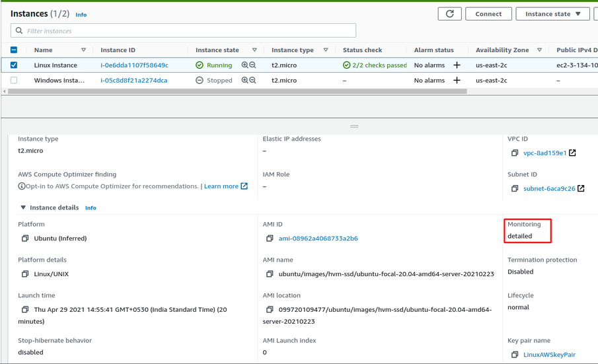Add alarm plus icon for Windows instance

click(x=457, y=81)
